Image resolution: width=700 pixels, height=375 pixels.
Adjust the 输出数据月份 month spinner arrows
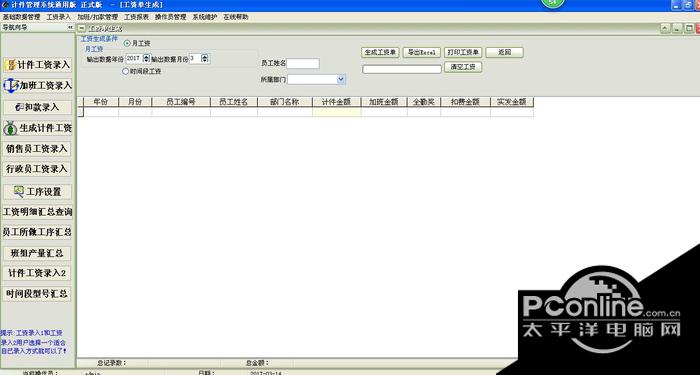click(x=204, y=58)
